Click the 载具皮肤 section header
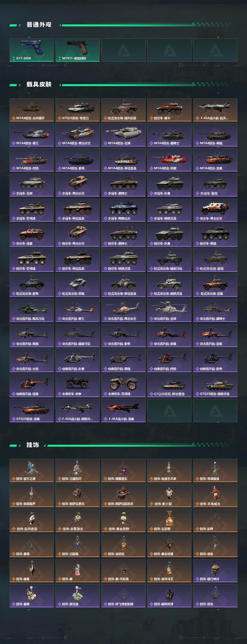 pyautogui.click(x=39, y=84)
